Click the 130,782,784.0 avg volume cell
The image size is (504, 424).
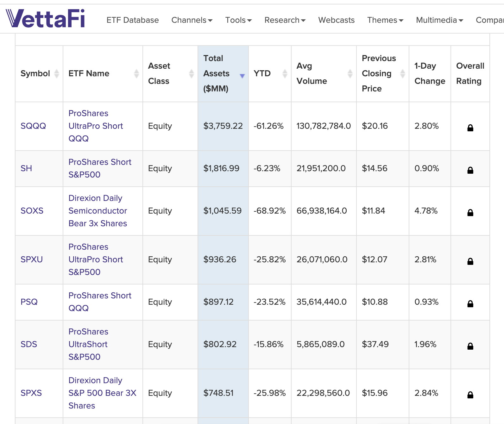(x=324, y=126)
